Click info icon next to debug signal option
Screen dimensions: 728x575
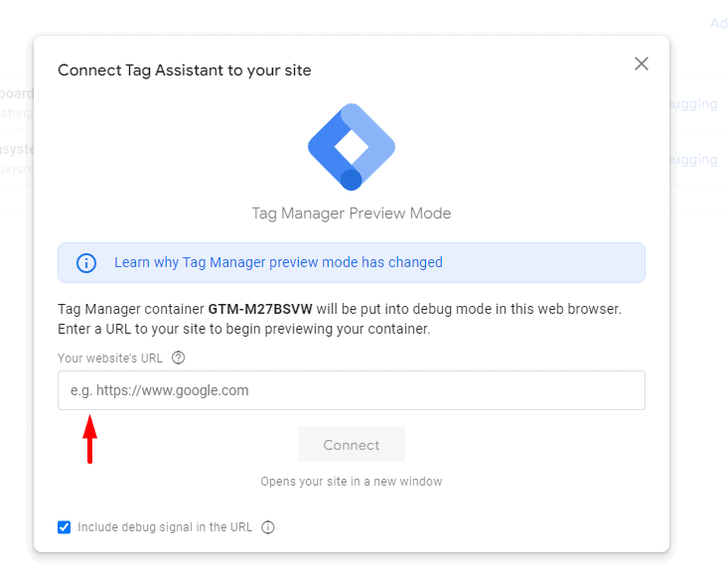click(x=268, y=527)
